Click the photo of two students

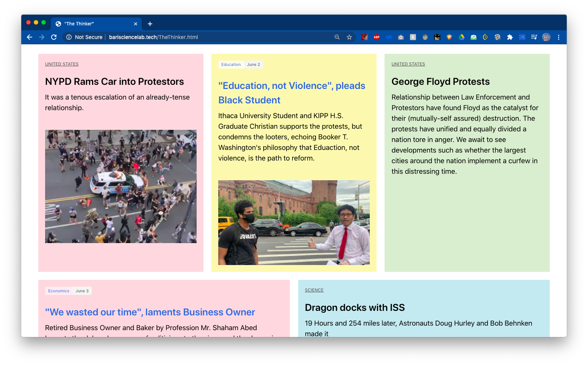(x=294, y=223)
